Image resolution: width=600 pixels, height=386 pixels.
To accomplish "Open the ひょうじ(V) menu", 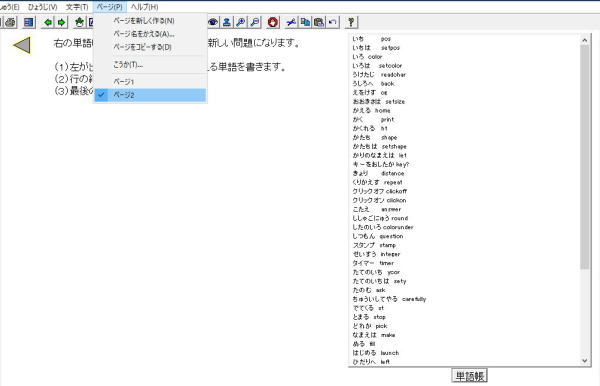I will pos(42,7).
